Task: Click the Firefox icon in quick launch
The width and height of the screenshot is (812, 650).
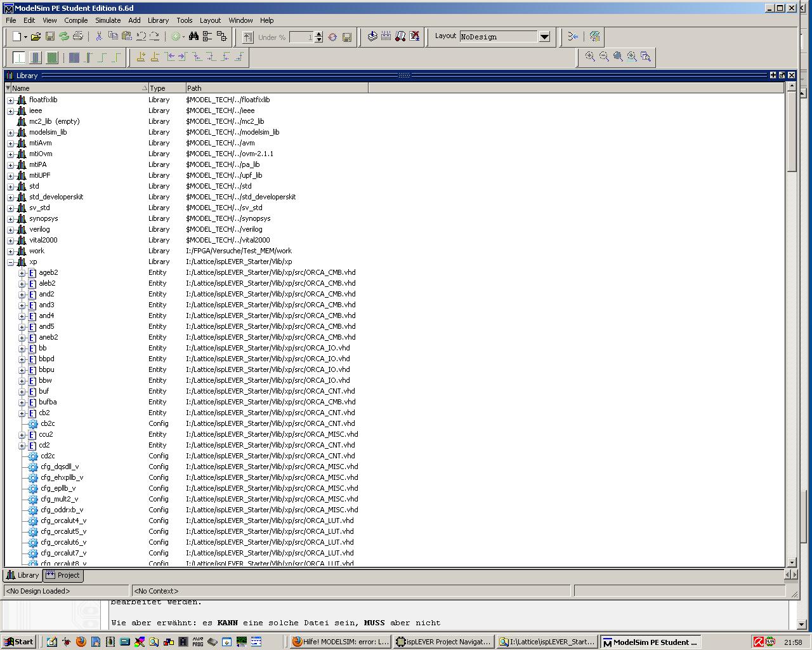Action: click(81, 642)
